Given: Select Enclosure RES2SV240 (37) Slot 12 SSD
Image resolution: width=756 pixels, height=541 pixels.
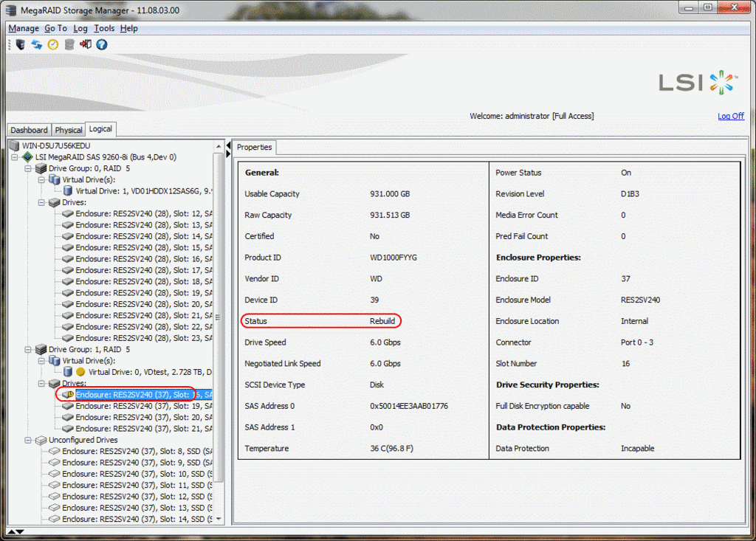Looking at the screenshot, I should (x=137, y=497).
